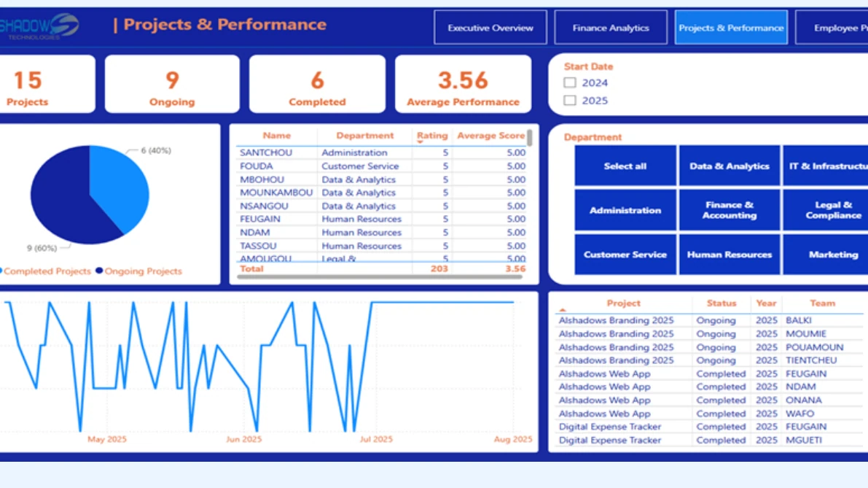Sort projects table by Team header
Viewport: 868px width, 488px height.
coord(823,303)
